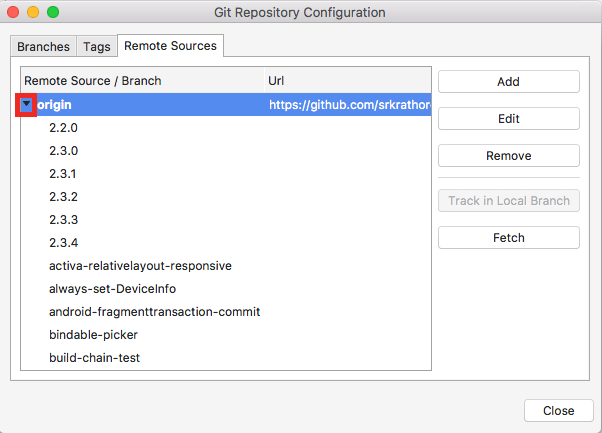
Task: Select the Remote Sources tab
Action: click(x=170, y=46)
